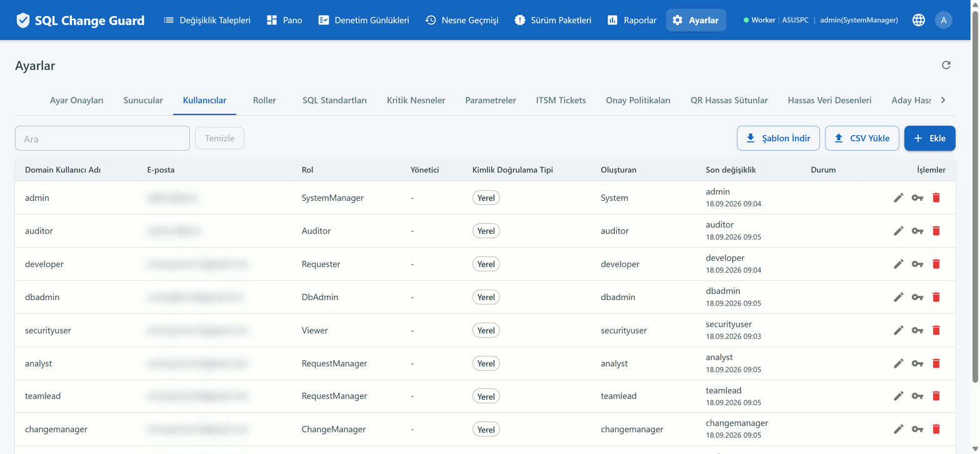Delete the teamlead user

pyautogui.click(x=936, y=396)
